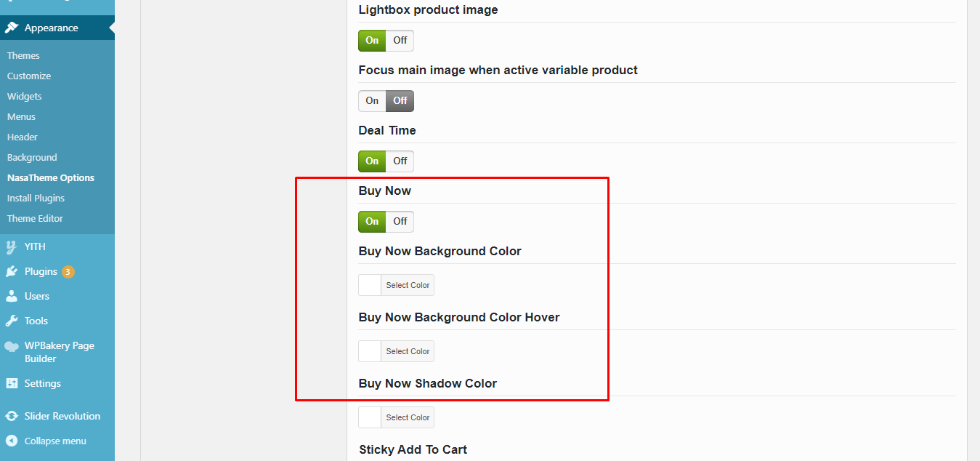Turn off Deal Time toggle

tap(400, 161)
